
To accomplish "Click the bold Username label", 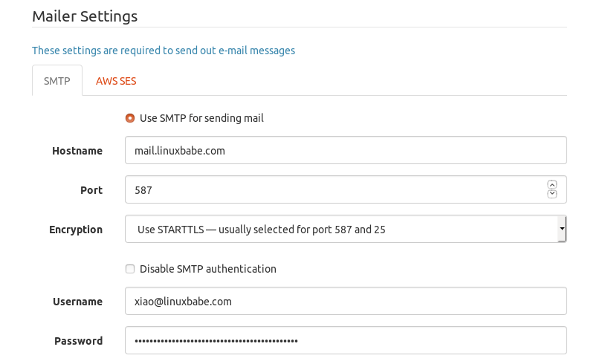I will click(77, 302).
